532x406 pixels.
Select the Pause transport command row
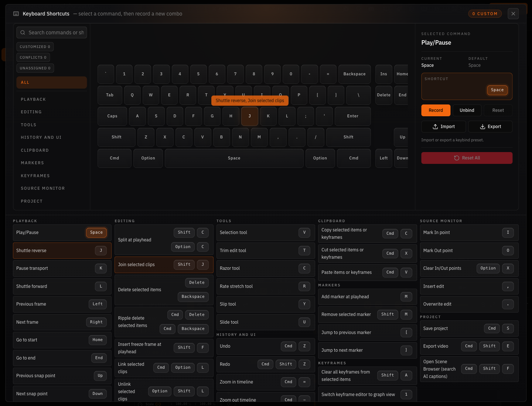62,268
